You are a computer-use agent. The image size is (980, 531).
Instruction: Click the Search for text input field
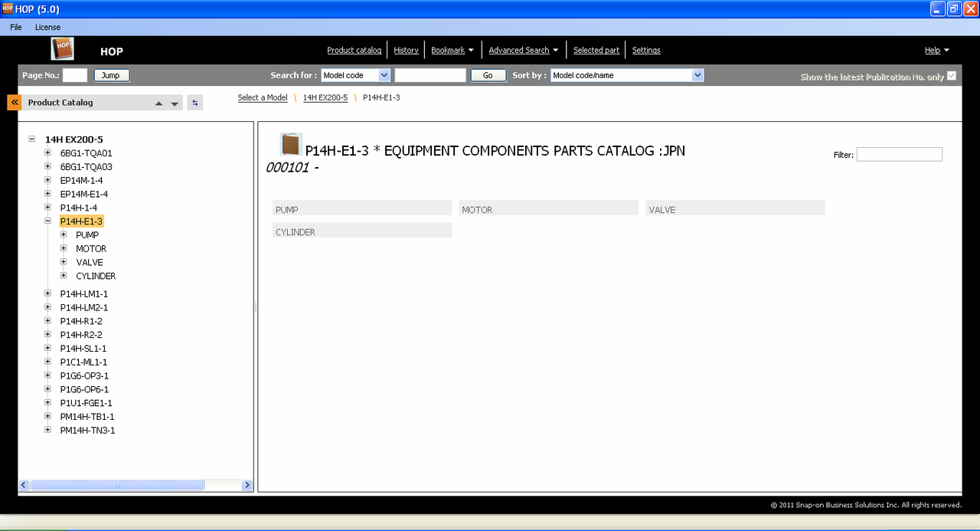(430, 75)
